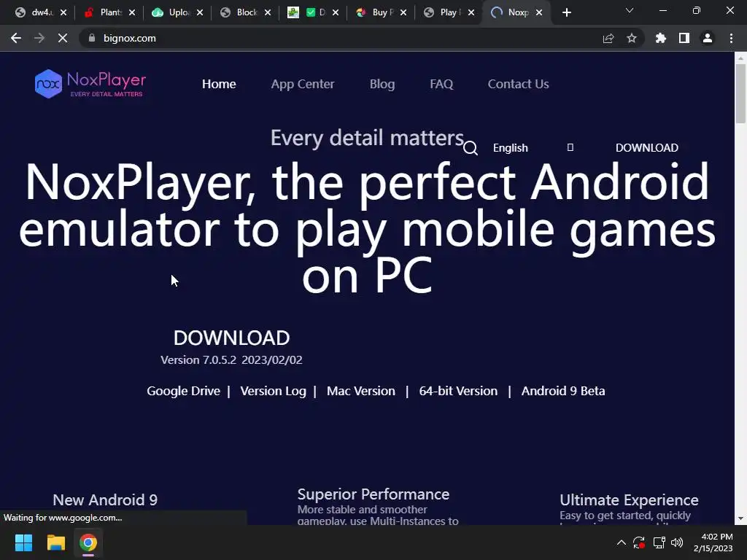
Task: Open Chrome extensions puzzle icon
Action: (661, 38)
